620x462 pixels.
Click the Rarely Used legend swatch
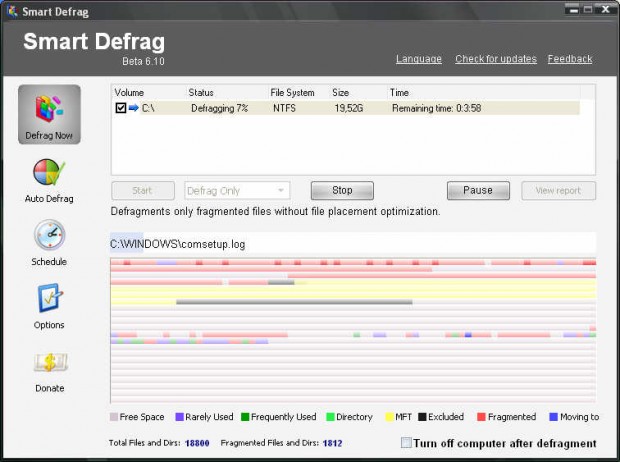180,417
